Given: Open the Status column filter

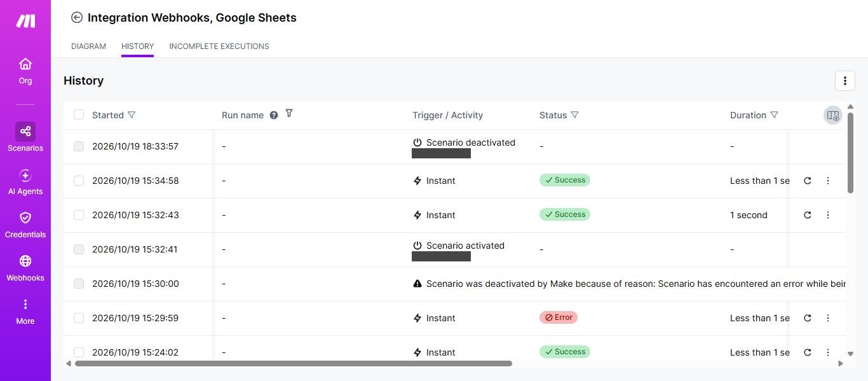Looking at the screenshot, I should coord(574,115).
